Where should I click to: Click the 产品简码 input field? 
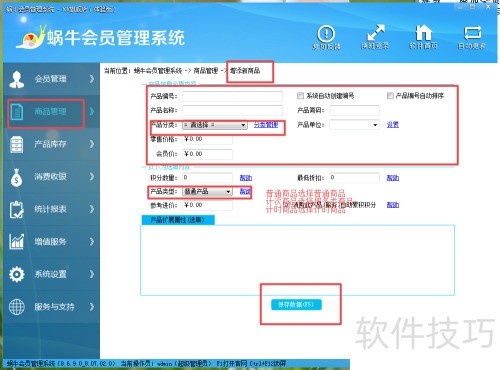click(354, 110)
